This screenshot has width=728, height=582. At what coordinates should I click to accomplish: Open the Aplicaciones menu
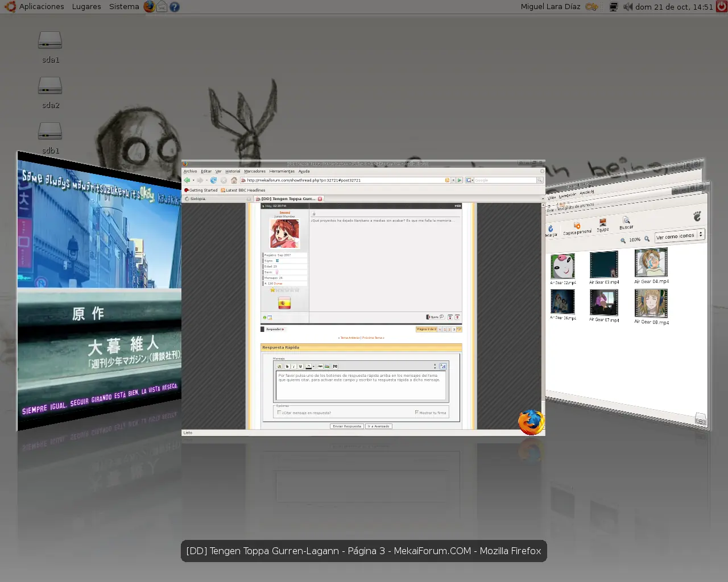[x=42, y=7]
